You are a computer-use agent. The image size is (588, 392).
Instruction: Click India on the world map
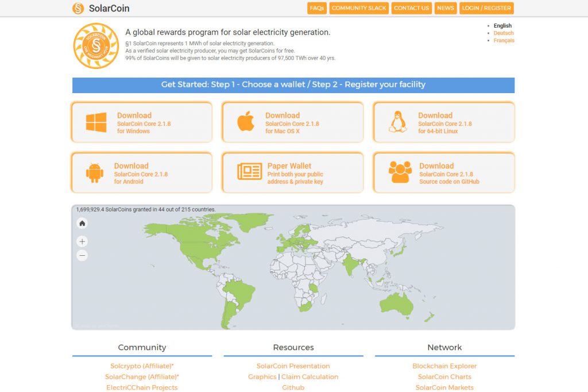tap(350, 264)
